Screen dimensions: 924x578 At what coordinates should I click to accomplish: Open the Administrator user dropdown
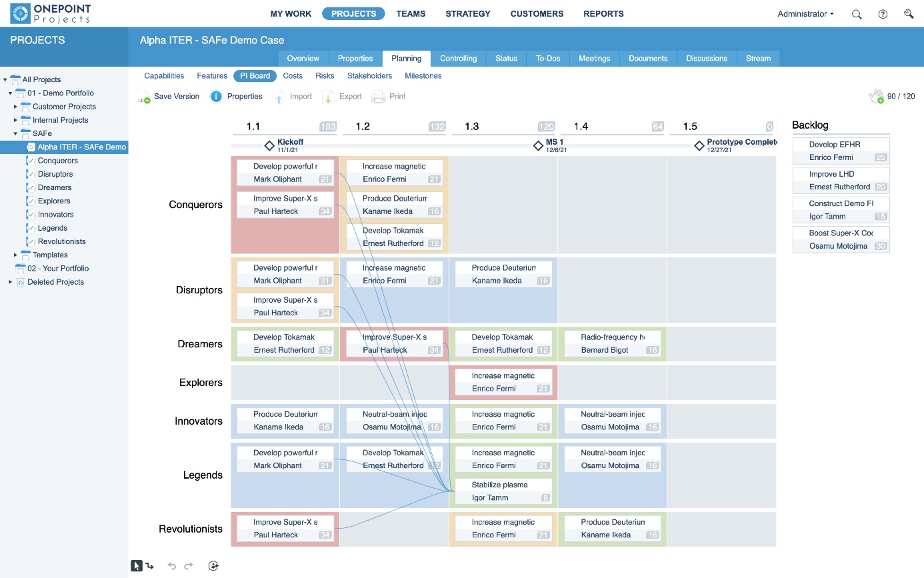pyautogui.click(x=805, y=14)
